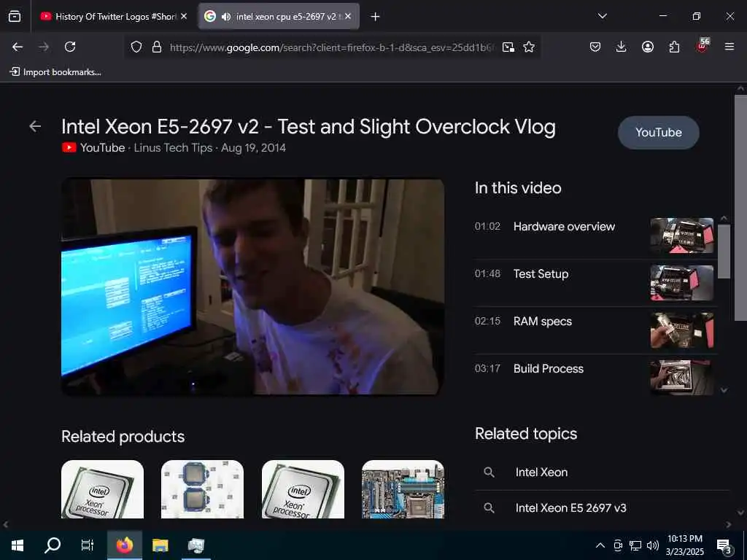Open the volume control in system tray
747x560 pixels.
point(653,545)
